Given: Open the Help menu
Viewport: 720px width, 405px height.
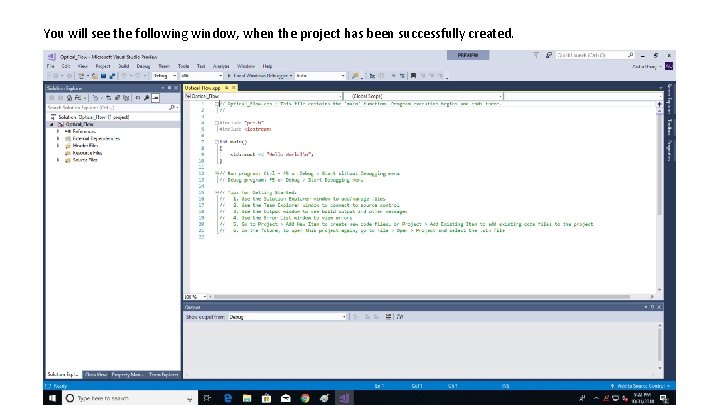Looking at the screenshot, I should click(268, 66).
